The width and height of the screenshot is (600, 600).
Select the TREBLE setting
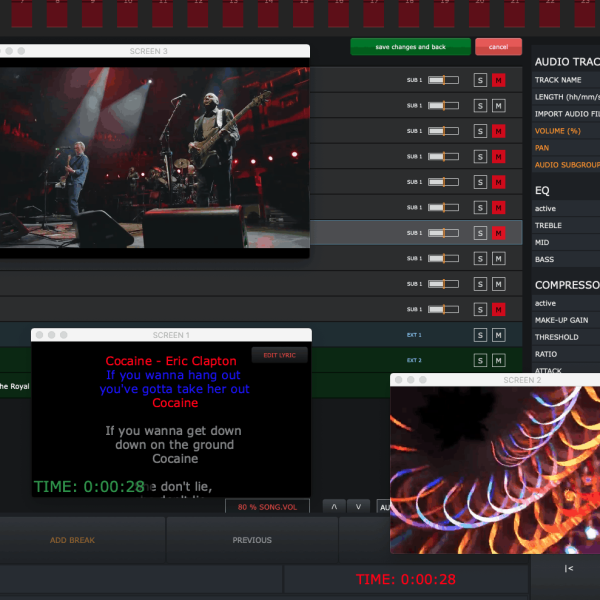tap(566, 225)
